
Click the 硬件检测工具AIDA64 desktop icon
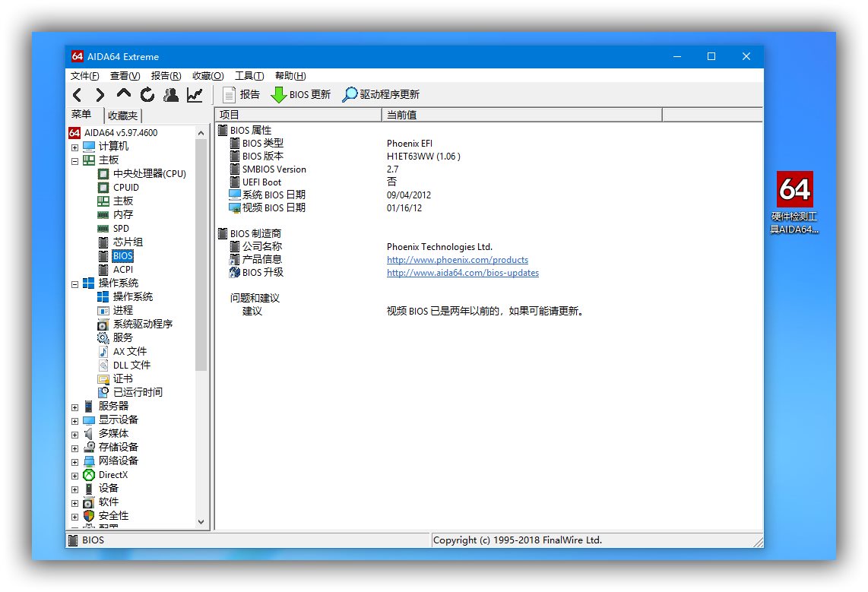point(794,202)
